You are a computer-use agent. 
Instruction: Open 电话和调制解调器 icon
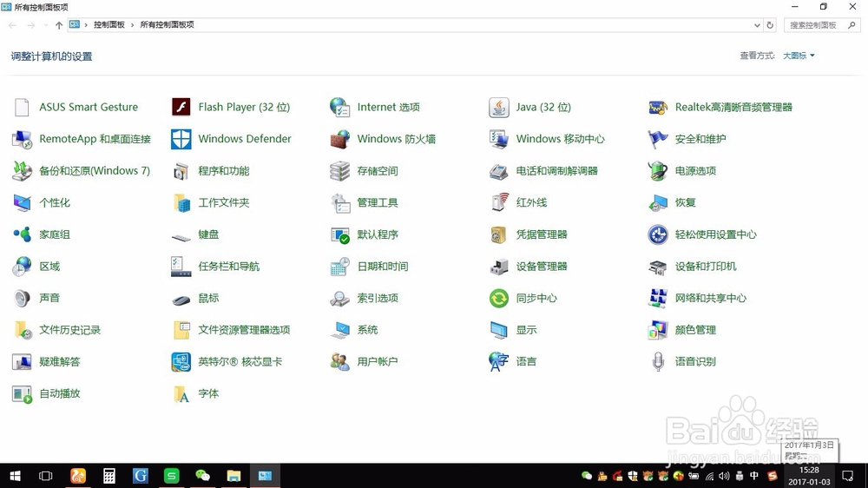point(499,171)
